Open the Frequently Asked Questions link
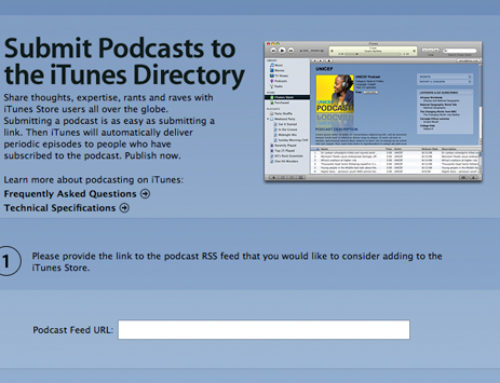 click(70, 194)
